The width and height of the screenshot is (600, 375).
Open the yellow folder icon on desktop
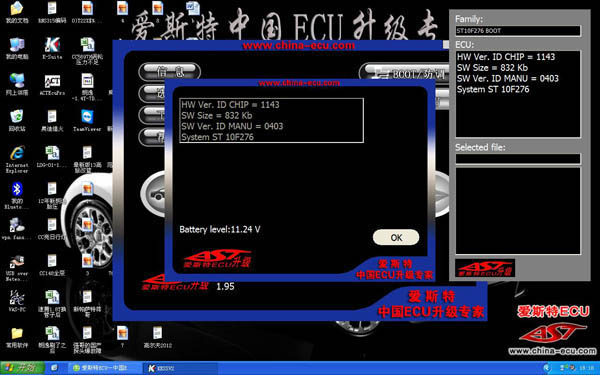(17, 338)
